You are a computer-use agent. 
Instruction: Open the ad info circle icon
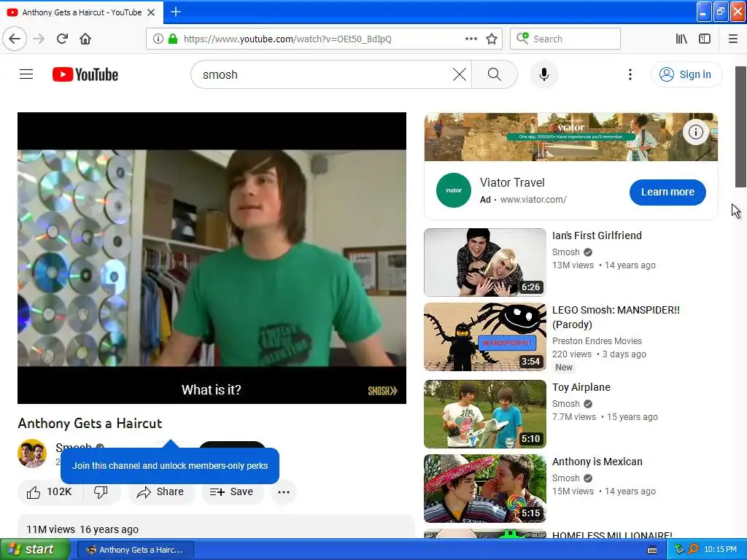(x=695, y=132)
